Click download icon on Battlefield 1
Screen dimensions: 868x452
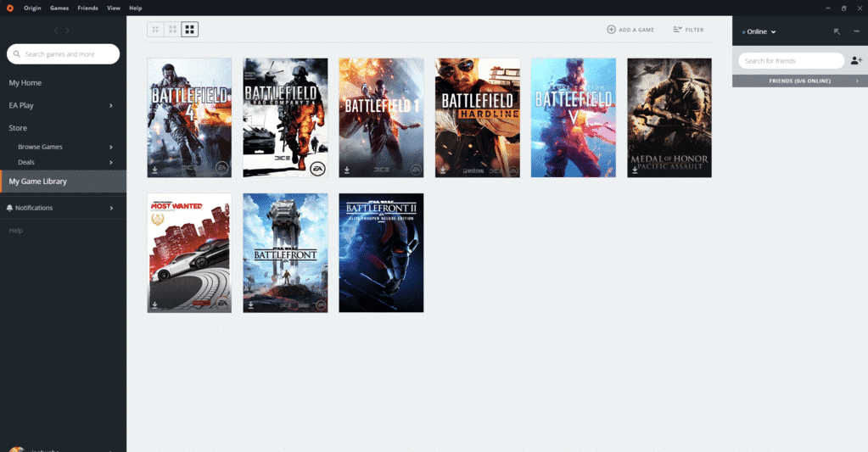click(x=346, y=170)
